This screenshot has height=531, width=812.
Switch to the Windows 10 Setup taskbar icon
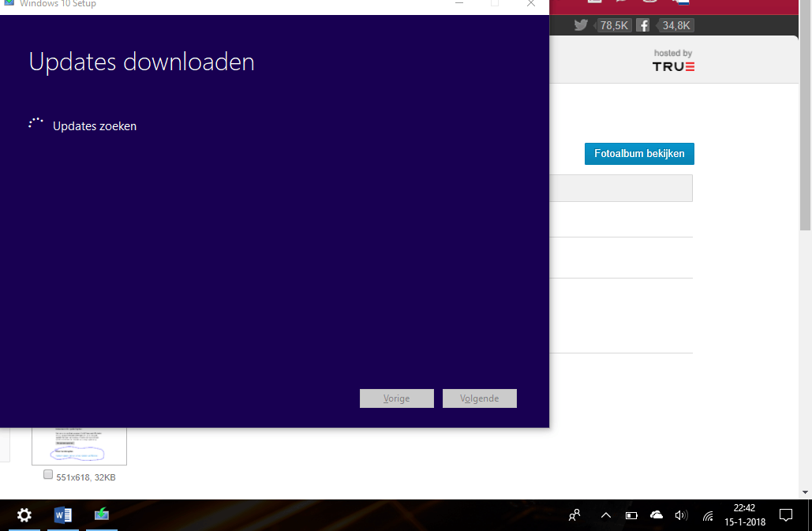102,515
